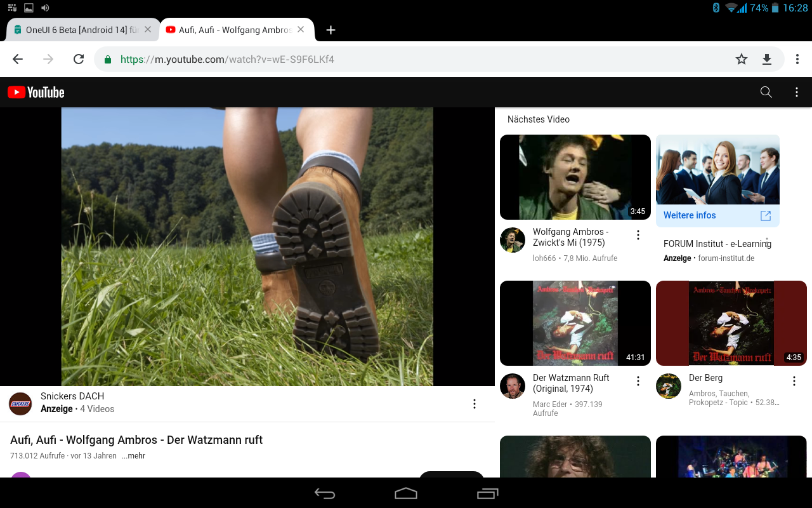Viewport: 812px width, 508px height.
Task: Click the address bar URL
Action: pos(227,59)
